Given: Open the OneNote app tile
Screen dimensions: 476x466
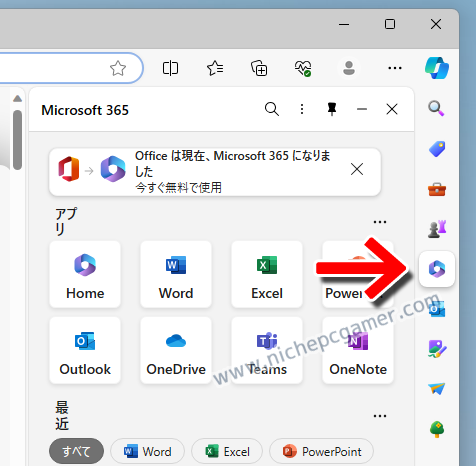Looking at the screenshot, I should tap(358, 350).
